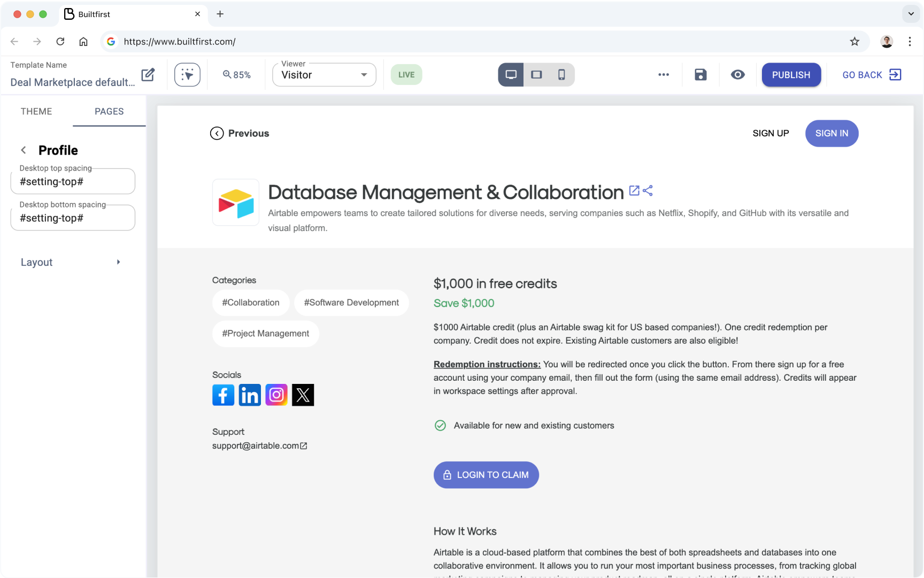Open the X (Twitter) social icon
The width and height of the screenshot is (924, 578).
coord(303,395)
